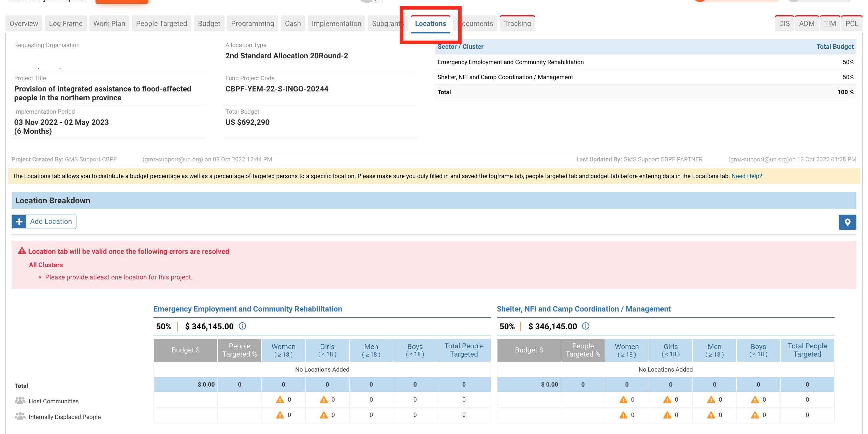Click Emergency Employment Internally Displaced Women warning icon
The image size is (868, 434).
[x=280, y=415]
